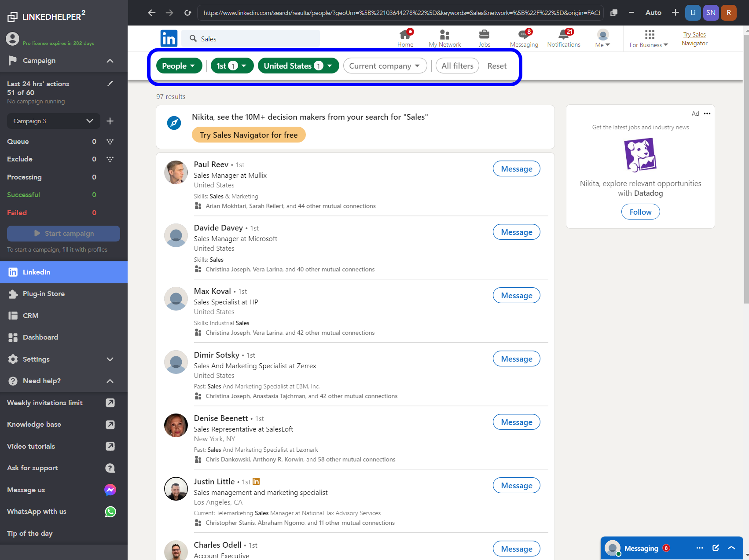Switch to the R account tab
The width and height of the screenshot is (749, 560).
click(x=729, y=13)
